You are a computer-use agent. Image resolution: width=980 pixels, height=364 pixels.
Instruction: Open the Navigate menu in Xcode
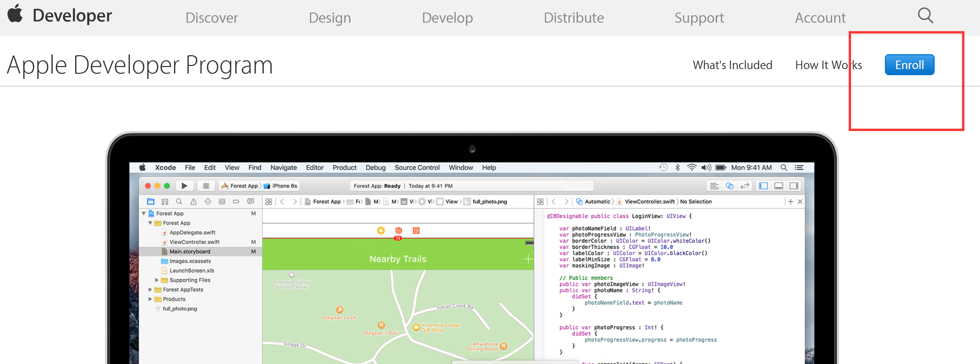tap(284, 168)
